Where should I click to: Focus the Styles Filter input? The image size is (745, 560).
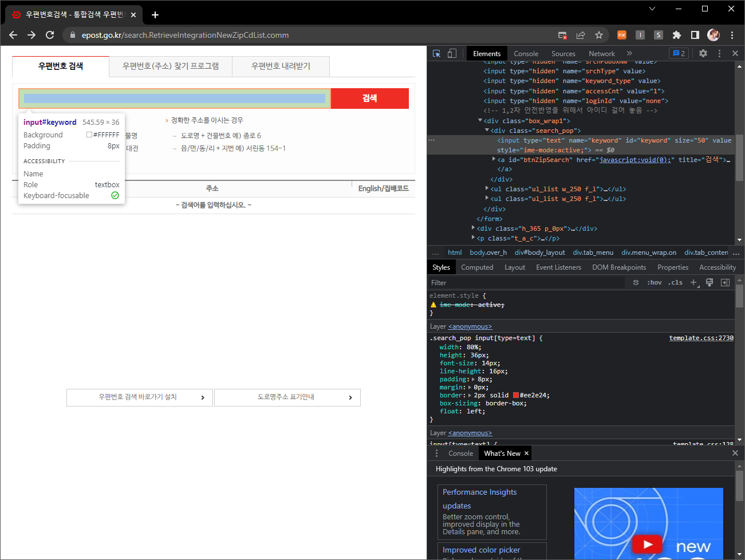527,282
